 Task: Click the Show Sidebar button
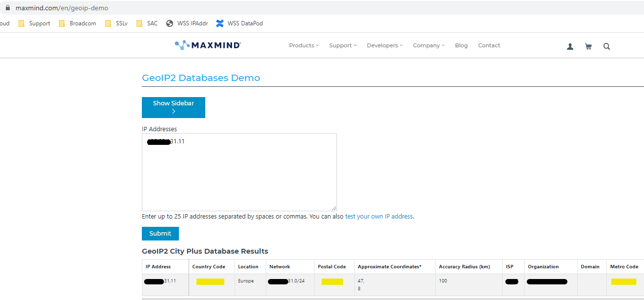pyautogui.click(x=174, y=107)
